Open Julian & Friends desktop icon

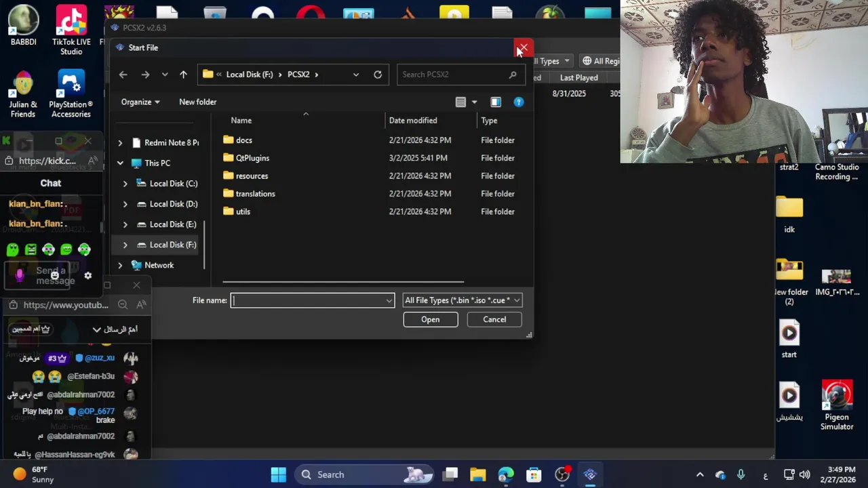click(23, 94)
